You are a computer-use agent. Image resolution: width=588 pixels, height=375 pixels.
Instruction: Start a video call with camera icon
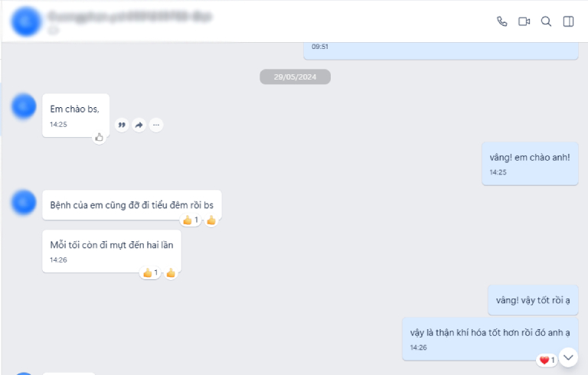pyautogui.click(x=524, y=21)
